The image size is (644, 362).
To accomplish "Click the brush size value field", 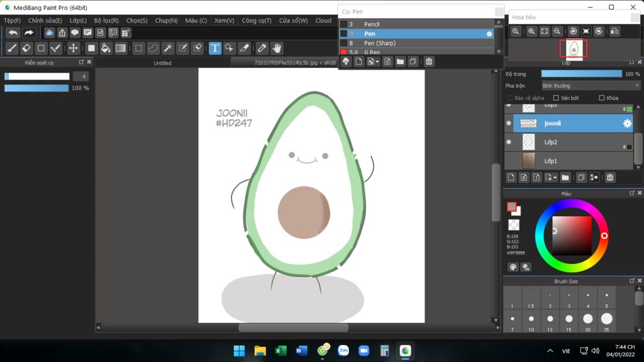I will click(81, 76).
